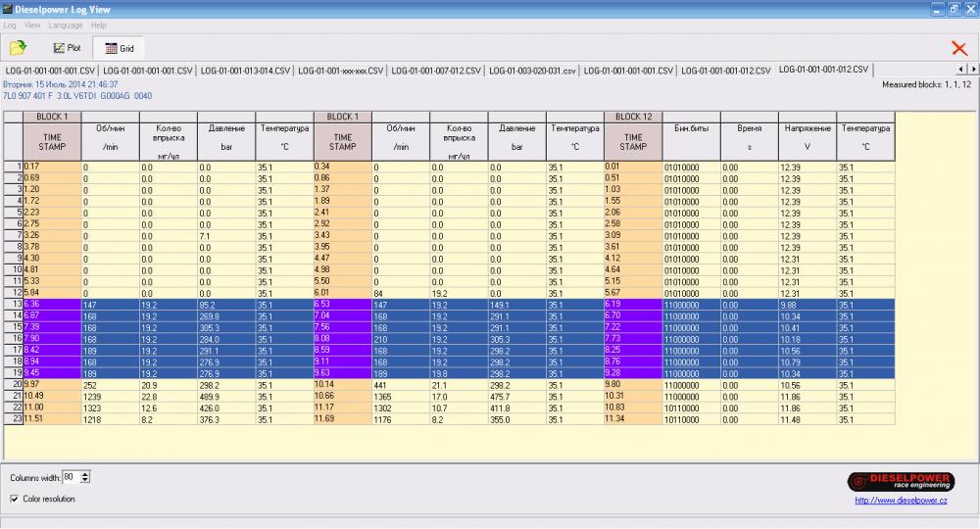Decrease the Columns width value
This screenshot has height=529, width=980.
(x=85, y=480)
